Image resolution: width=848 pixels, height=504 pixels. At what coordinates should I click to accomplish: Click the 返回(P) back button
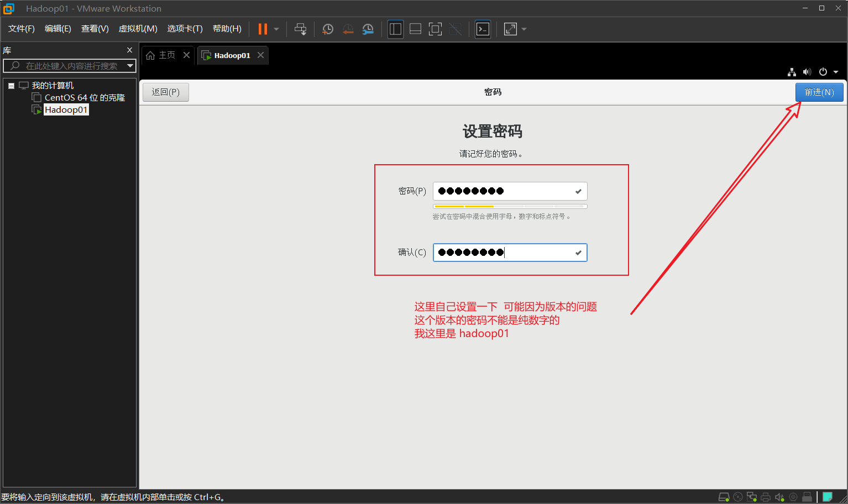(166, 92)
